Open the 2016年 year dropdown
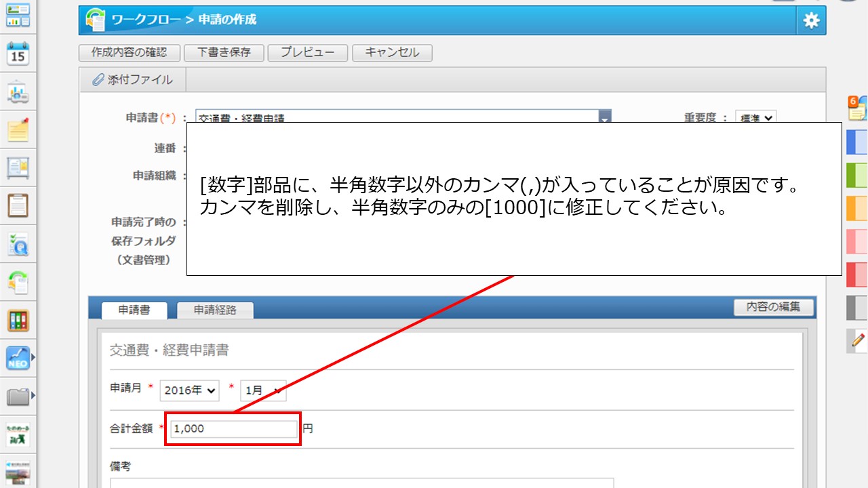Screen dimensions: 868x488 point(190,390)
